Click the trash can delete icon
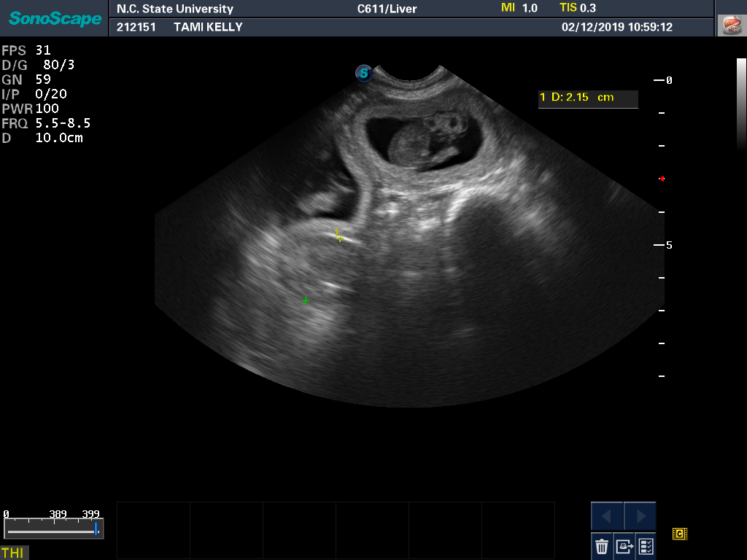Image resolution: width=747 pixels, height=560 pixels. [x=602, y=545]
